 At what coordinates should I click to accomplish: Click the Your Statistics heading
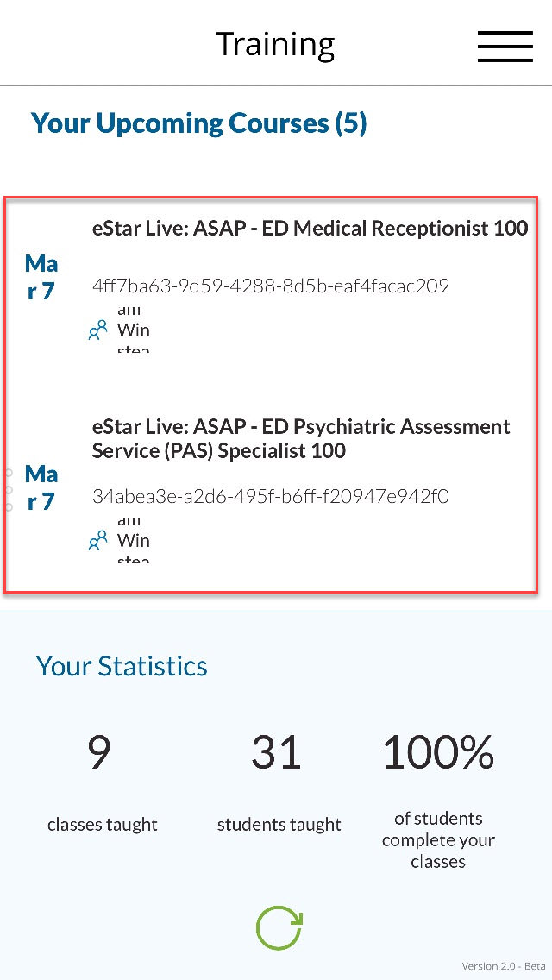pos(122,666)
